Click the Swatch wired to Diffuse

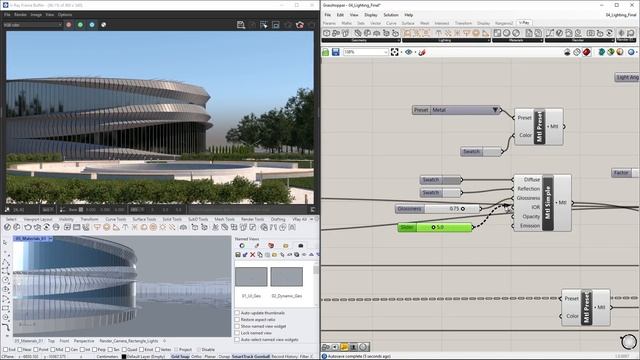tap(441, 180)
